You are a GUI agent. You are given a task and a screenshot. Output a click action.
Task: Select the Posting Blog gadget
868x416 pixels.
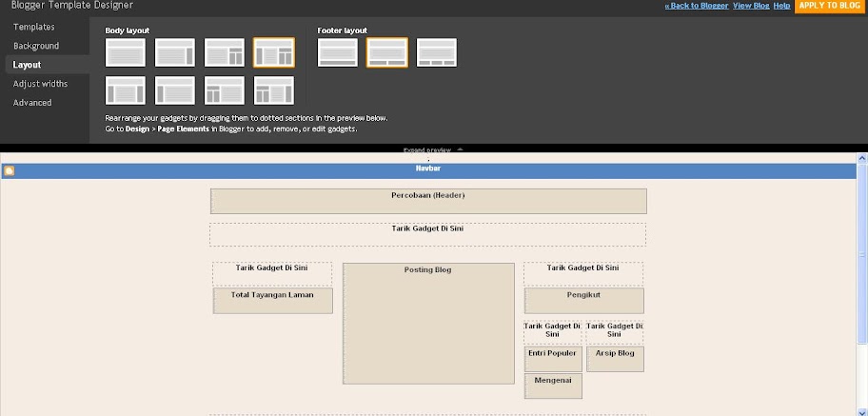tap(428, 324)
